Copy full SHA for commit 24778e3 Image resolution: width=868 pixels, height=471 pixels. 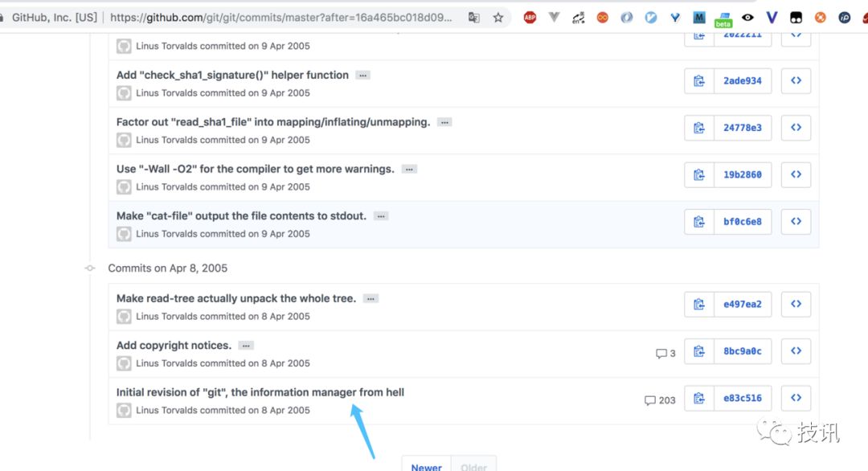(699, 128)
